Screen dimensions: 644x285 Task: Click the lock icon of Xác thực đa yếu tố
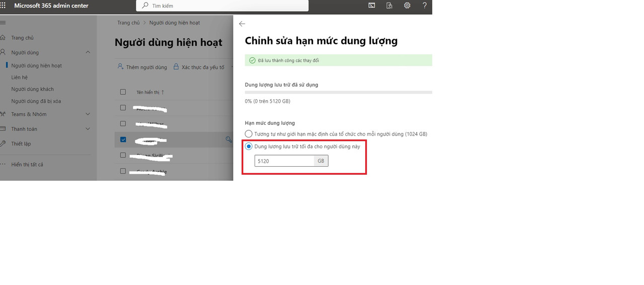tap(176, 66)
